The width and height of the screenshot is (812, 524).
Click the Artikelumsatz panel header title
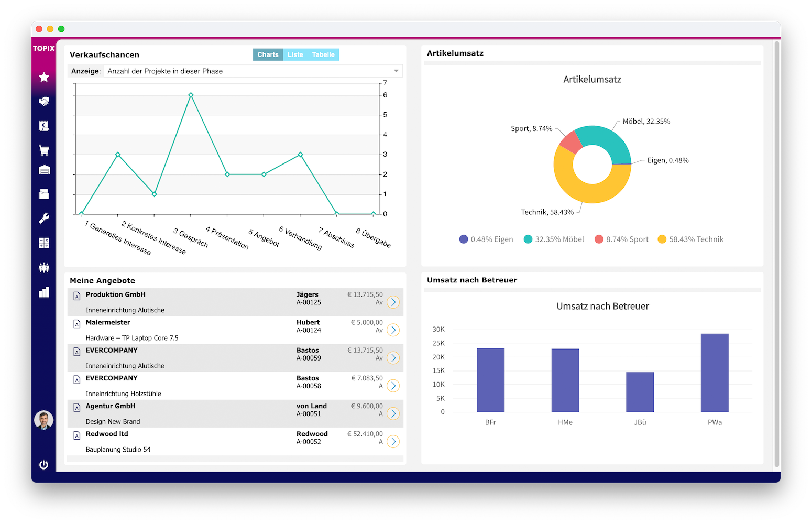[455, 53]
